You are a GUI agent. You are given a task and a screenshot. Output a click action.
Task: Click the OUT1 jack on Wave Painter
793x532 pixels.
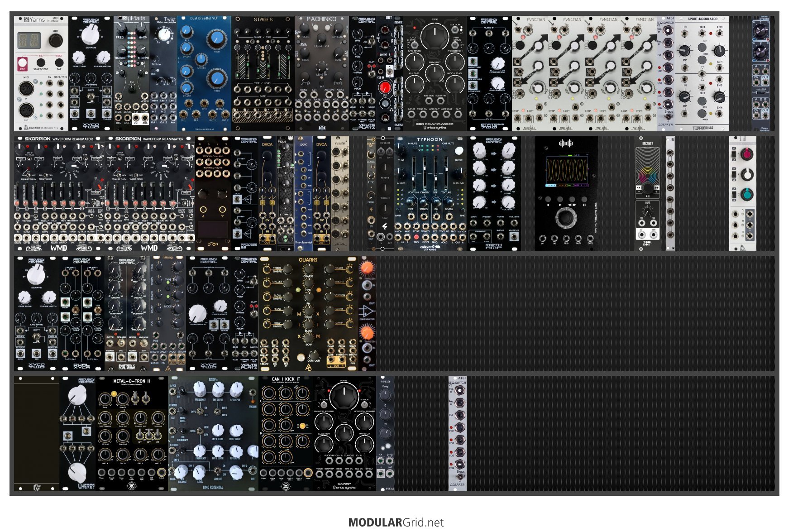tap(578, 238)
